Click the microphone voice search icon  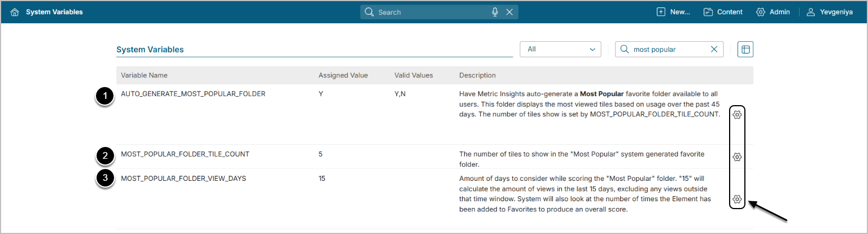tap(495, 12)
